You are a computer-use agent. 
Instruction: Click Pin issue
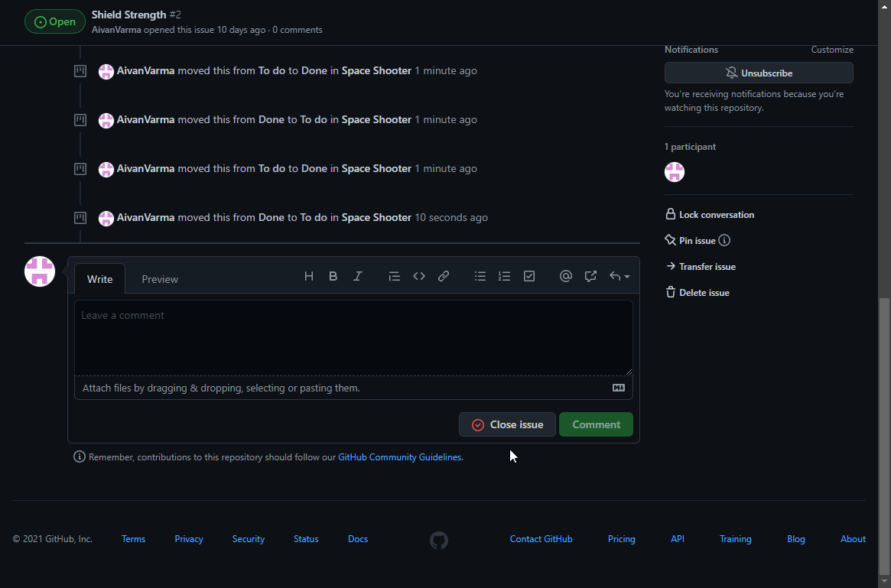691,240
